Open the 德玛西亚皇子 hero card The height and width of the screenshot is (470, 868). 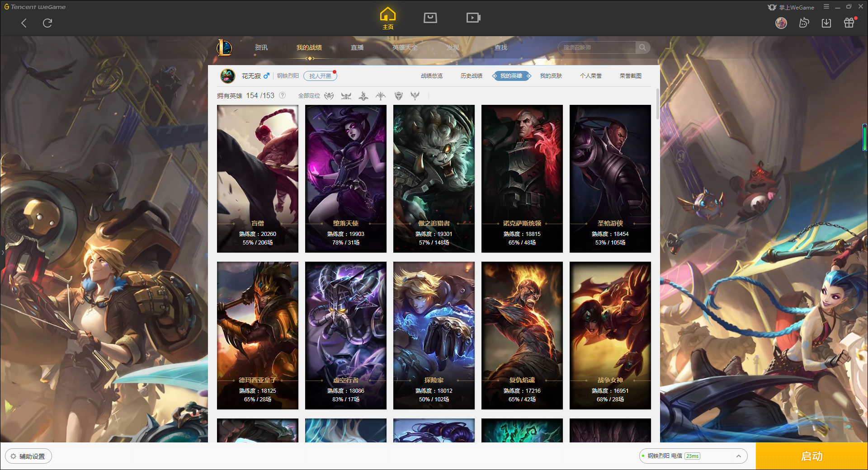(258, 335)
